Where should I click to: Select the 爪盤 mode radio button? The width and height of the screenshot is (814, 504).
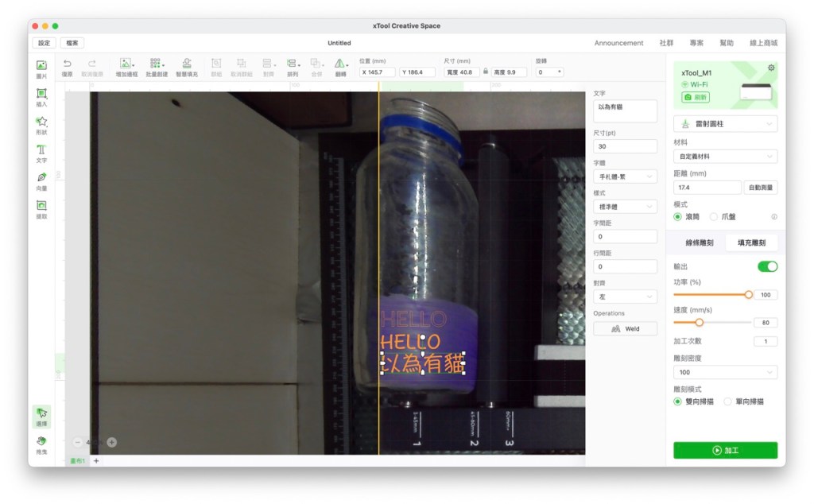pyautogui.click(x=714, y=216)
